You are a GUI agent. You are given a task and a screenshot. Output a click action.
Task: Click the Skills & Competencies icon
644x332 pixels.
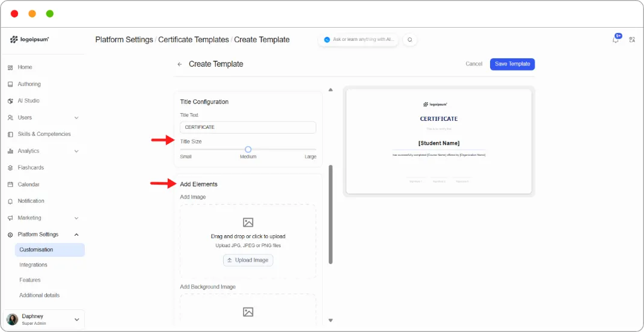point(10,134)
